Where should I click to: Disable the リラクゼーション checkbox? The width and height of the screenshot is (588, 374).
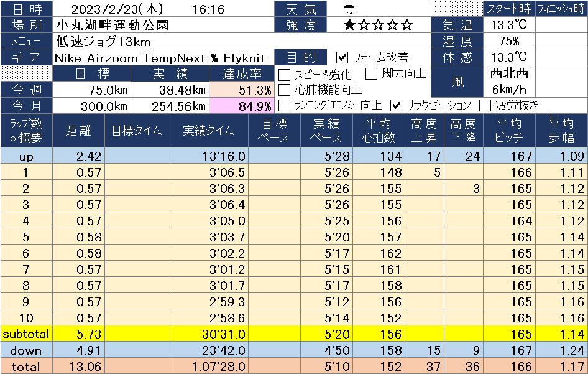coord(396,105)
